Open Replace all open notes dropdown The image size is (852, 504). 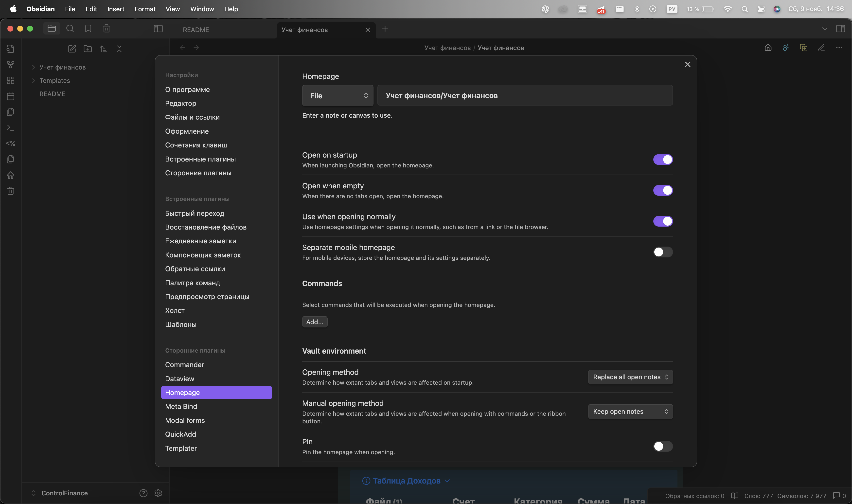click(x=630, y=377)
